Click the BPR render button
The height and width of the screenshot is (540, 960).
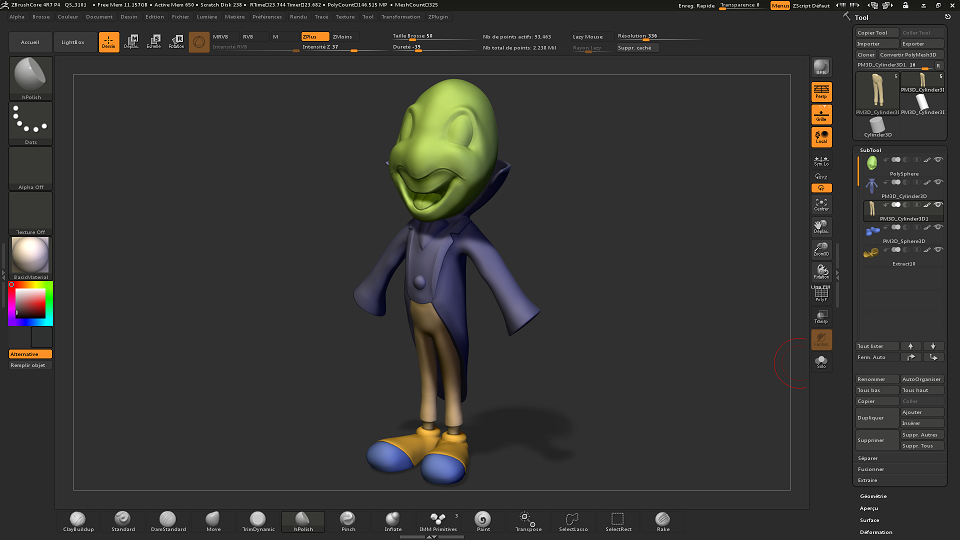pyautogui.click(x=821, y=67)
